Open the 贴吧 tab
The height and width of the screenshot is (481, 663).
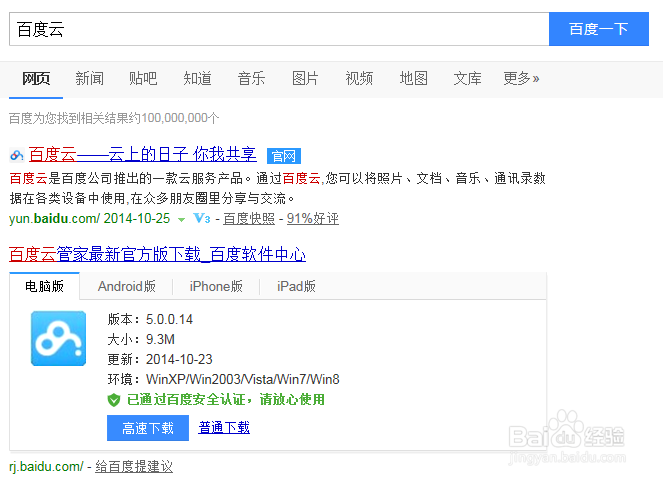[x=143, y=79]
